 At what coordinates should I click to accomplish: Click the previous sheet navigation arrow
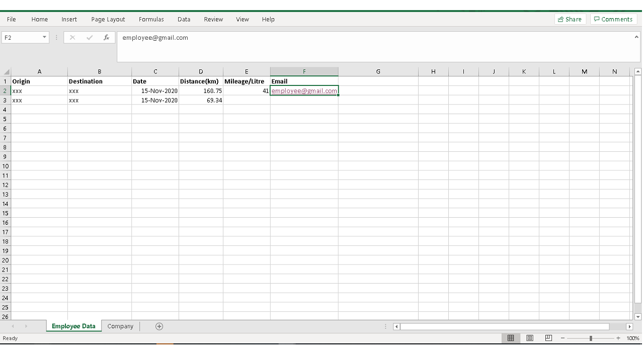pyautogui.click(x=13, y=326)
